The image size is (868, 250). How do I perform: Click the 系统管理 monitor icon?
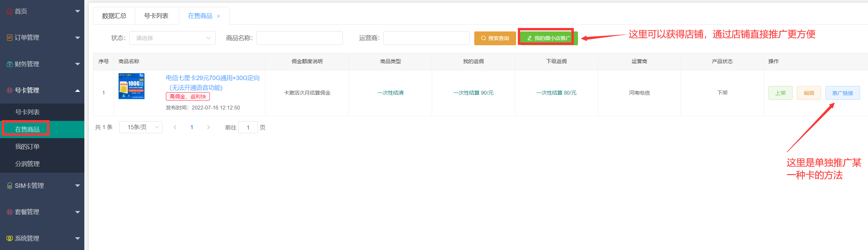tap(10, 239)
